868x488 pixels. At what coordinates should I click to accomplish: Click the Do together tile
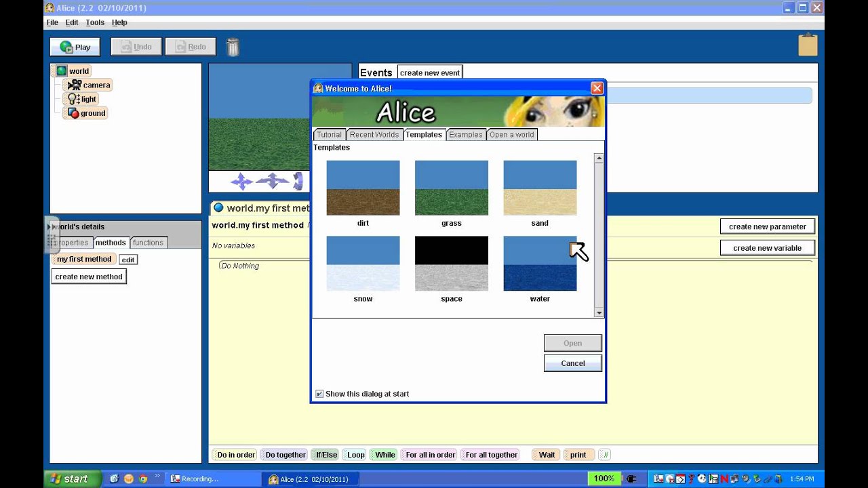click(x=285, y=455)
